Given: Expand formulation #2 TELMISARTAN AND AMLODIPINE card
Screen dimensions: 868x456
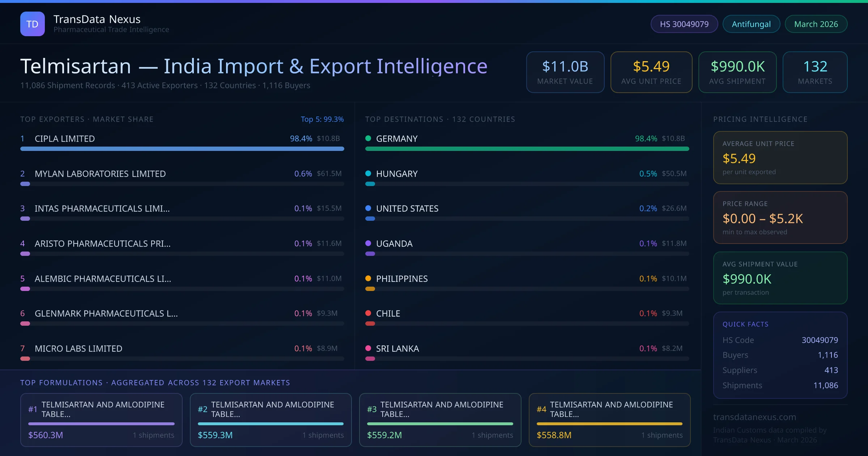Looking at the screenshot, I should pyautogui.click(x=271, y=420).
